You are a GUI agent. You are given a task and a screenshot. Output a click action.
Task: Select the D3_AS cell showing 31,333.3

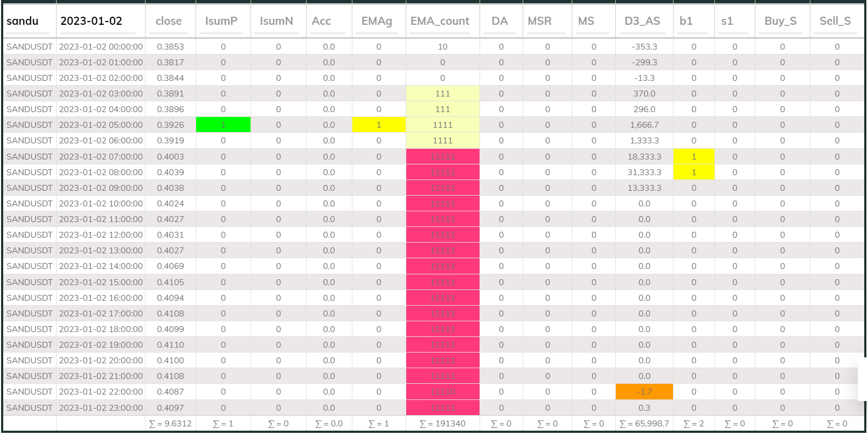point(644,172)
